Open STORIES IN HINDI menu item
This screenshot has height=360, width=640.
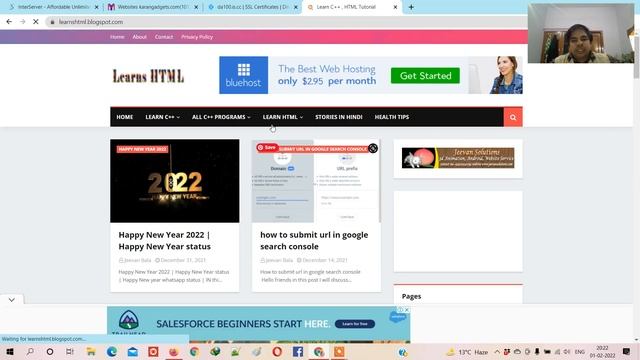[338, 117]
